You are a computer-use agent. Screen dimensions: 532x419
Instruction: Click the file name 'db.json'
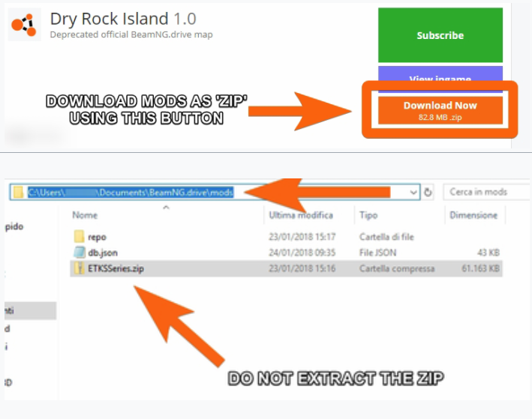[103, 253]
